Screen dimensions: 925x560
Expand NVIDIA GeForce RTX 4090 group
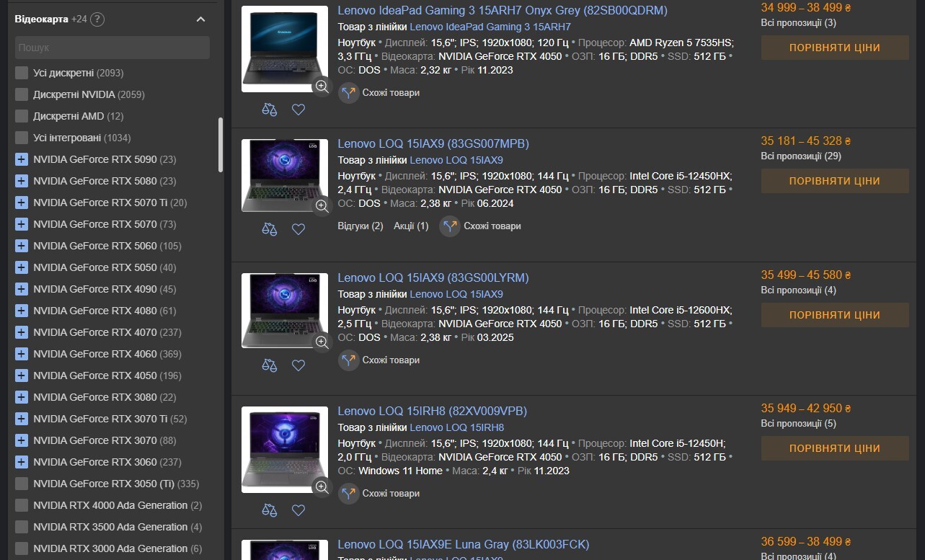(x=22, y=289)
